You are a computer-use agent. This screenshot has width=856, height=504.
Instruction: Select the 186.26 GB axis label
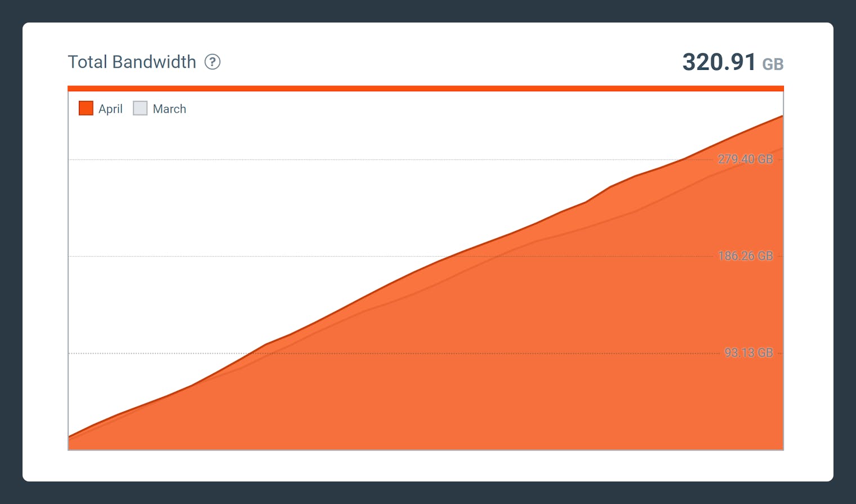tap(745, 256)
